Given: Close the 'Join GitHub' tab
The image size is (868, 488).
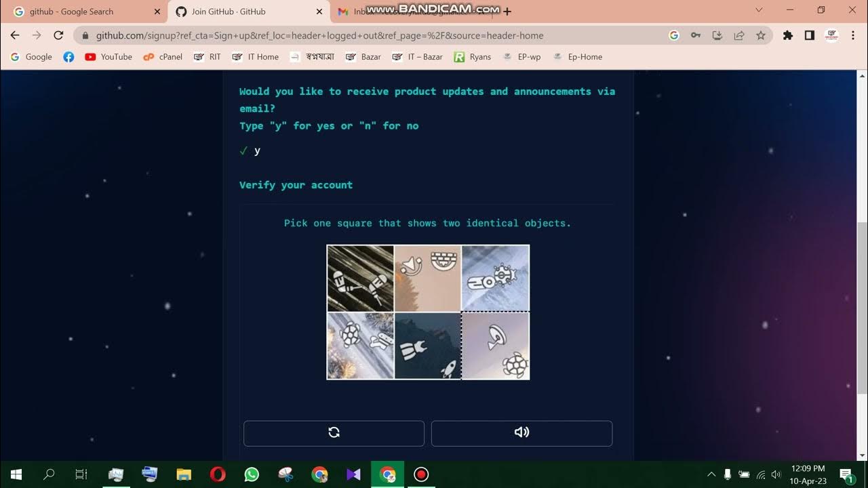Looking at the screenshot, I should tap(319, 12).
